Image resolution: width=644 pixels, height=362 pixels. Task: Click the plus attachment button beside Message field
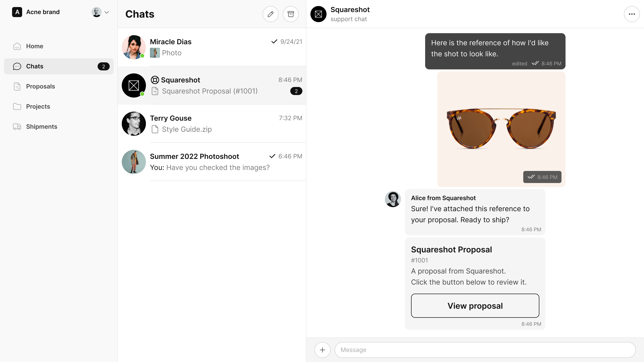pyautogui.click(x=322, y=350)
